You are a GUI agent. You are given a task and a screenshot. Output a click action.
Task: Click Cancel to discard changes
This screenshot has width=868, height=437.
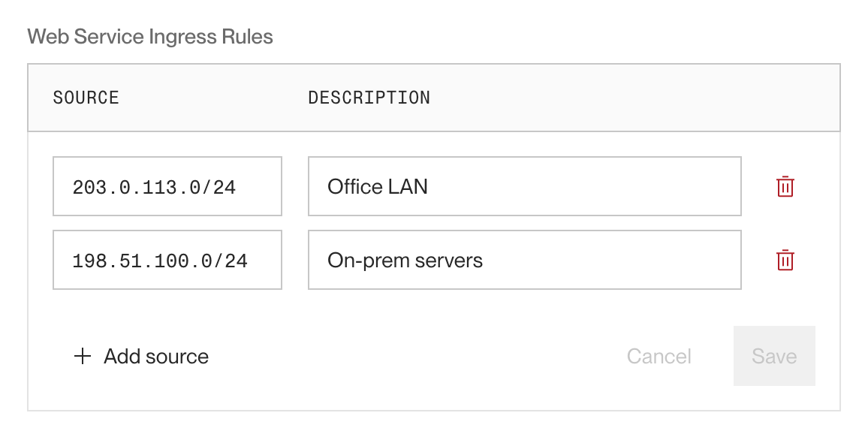click(658, 356)
